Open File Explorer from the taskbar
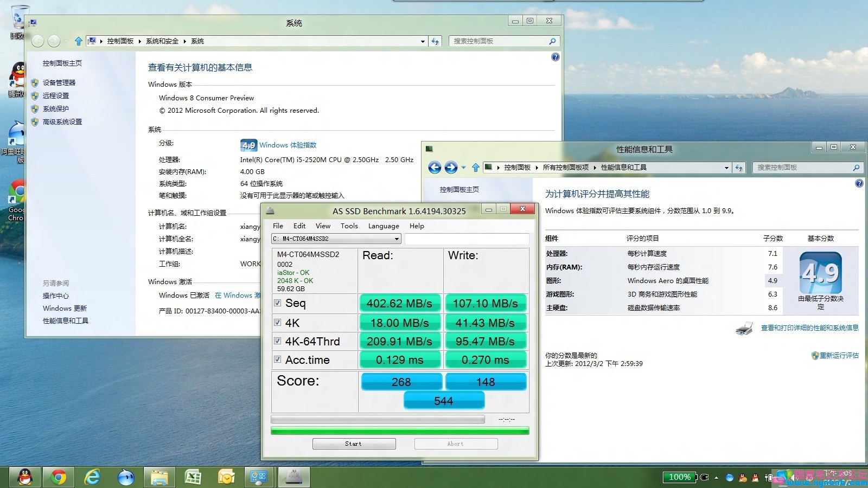868x488 pixels. coord(159,477)
